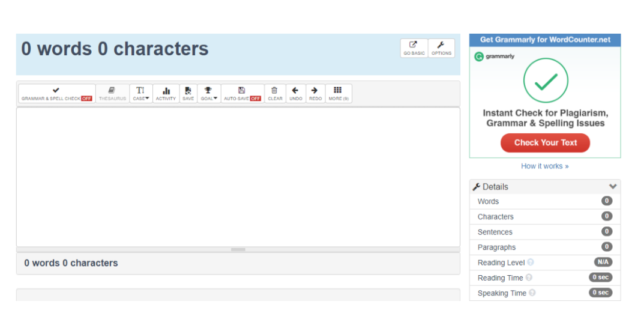Open the More (9) tools menu
The image size is (644, 325).
point(339,94)
